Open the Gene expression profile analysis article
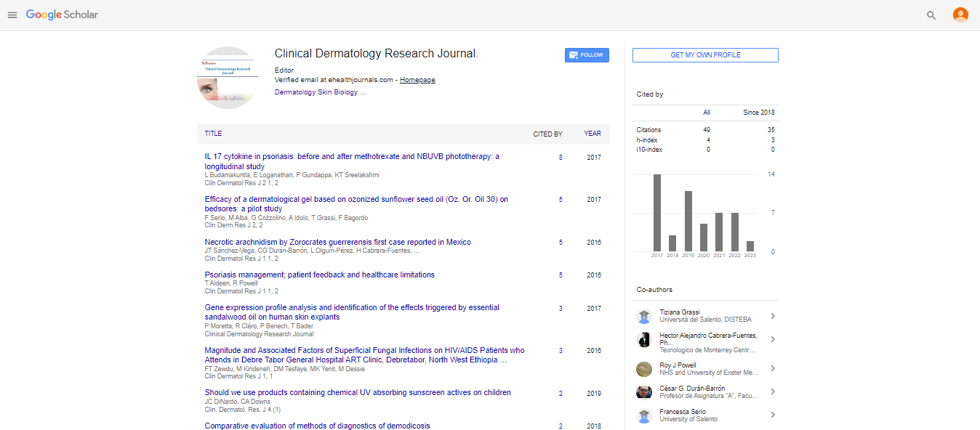The image size is (980, 430). (352, 312)
